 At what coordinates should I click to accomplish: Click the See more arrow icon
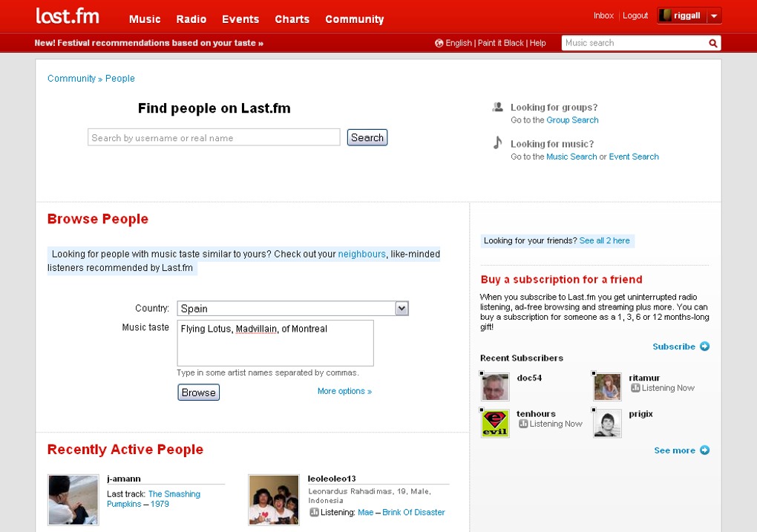pos(705,450)
